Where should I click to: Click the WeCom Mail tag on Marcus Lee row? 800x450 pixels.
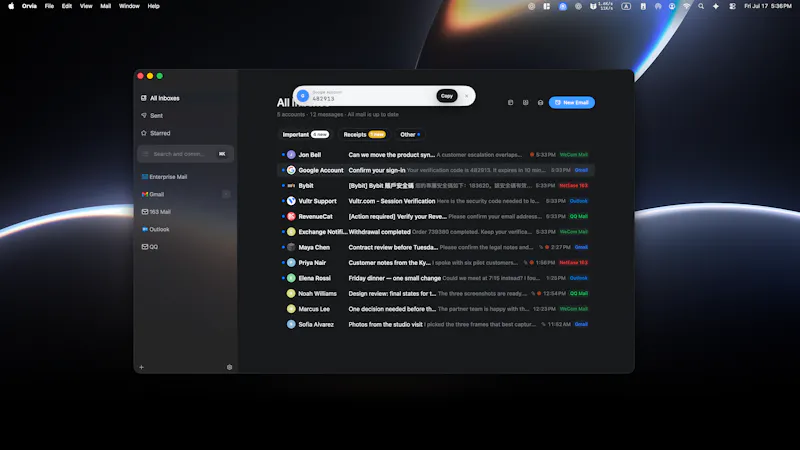(x=573, y=309)
